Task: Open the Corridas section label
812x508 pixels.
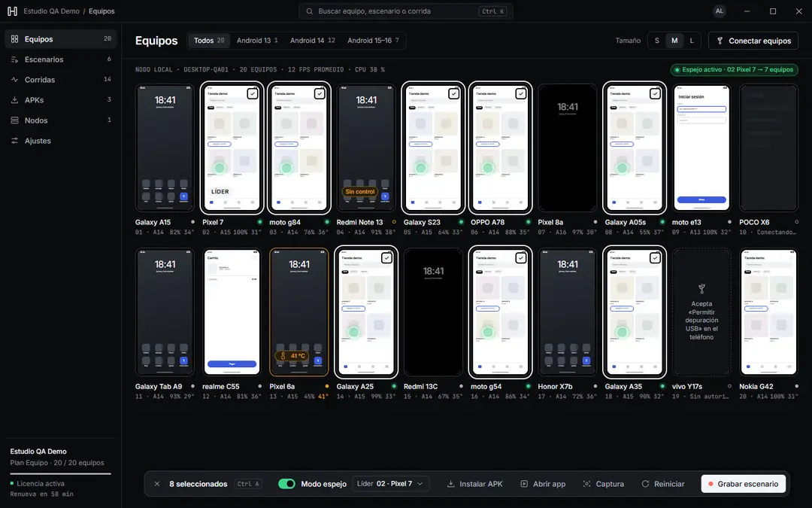Action: 40,80
